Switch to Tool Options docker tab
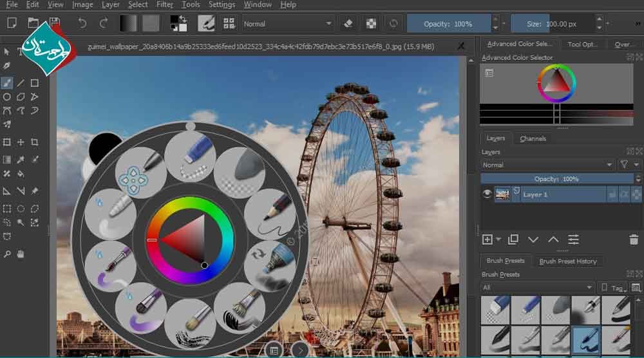The height and width of the screenshot is (358, 644). coord(582,44)
